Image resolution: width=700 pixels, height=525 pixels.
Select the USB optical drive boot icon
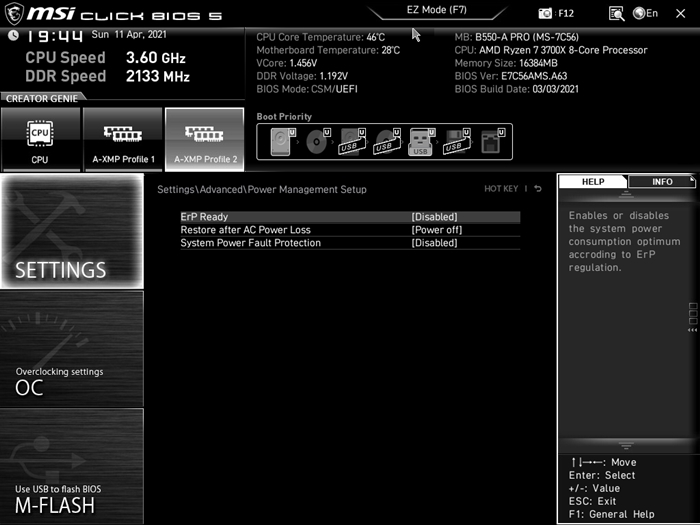click(387, 142)
